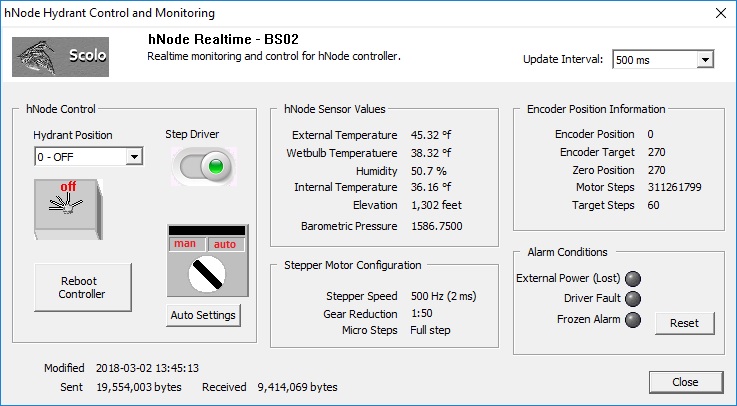This screenshot has width=737, height=406.
Task: Click the Motor Steps value 311261799
Action: (674, 187)
